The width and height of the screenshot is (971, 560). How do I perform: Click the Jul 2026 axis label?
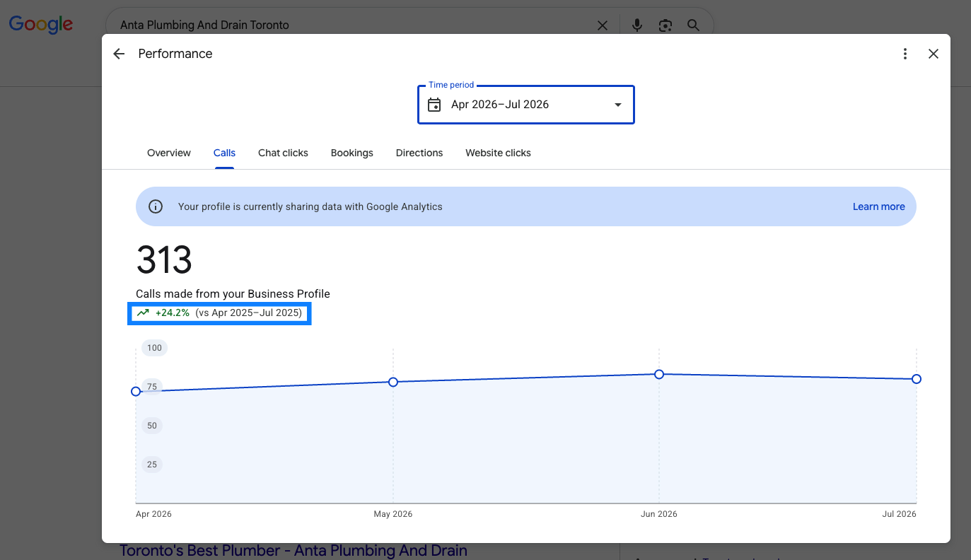[x=899, y=514]
